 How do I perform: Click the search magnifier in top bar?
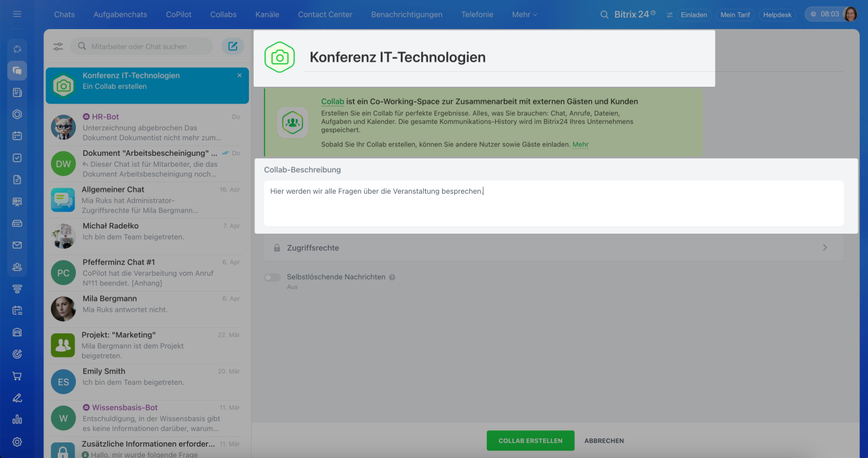605,14
